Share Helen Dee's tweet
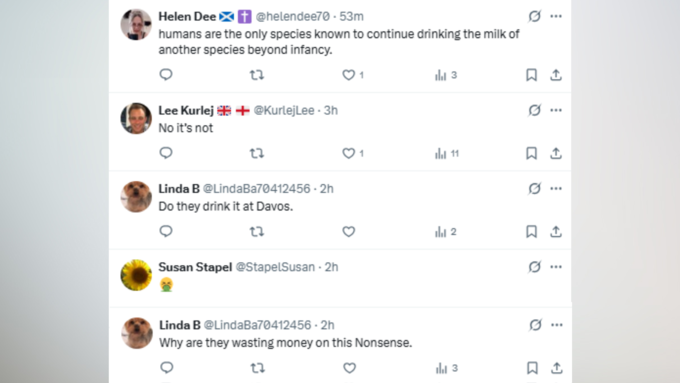 [x=556, y=75]
